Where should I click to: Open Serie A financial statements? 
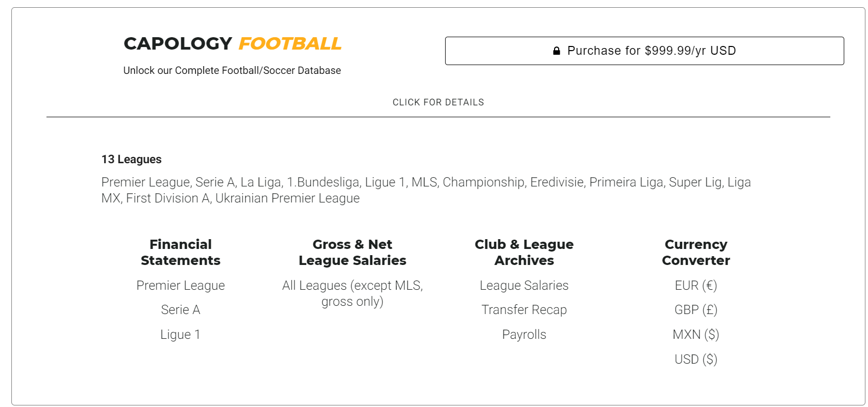point(180,310)
